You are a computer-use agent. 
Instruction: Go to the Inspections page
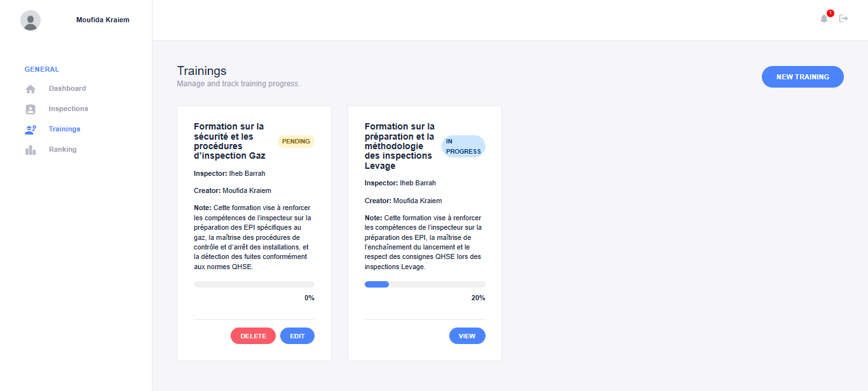[69, 109]
